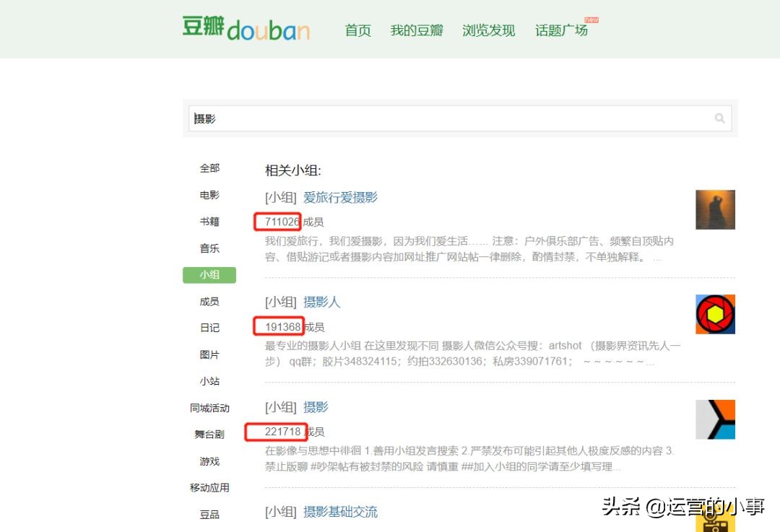Switch to the 电影 category filter
This screenshot has height=532, width=780.
[x=209, y=195]
